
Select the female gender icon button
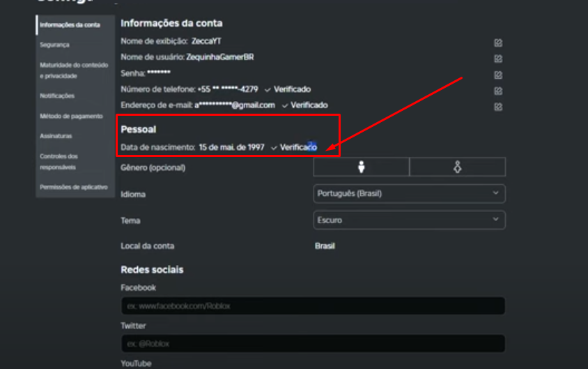pos(457,167)
